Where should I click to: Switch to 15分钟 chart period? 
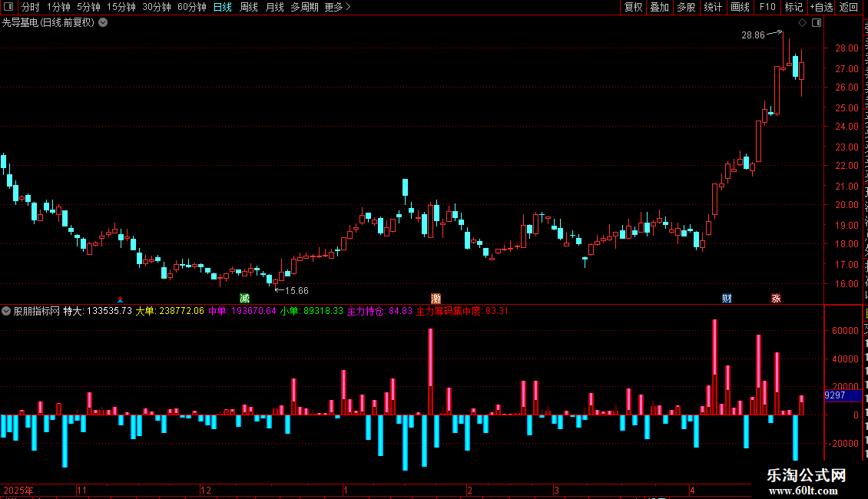121,7
